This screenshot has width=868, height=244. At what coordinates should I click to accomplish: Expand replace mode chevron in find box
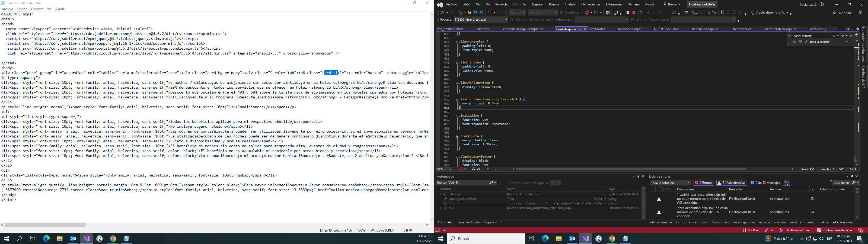tap(790, 36)
